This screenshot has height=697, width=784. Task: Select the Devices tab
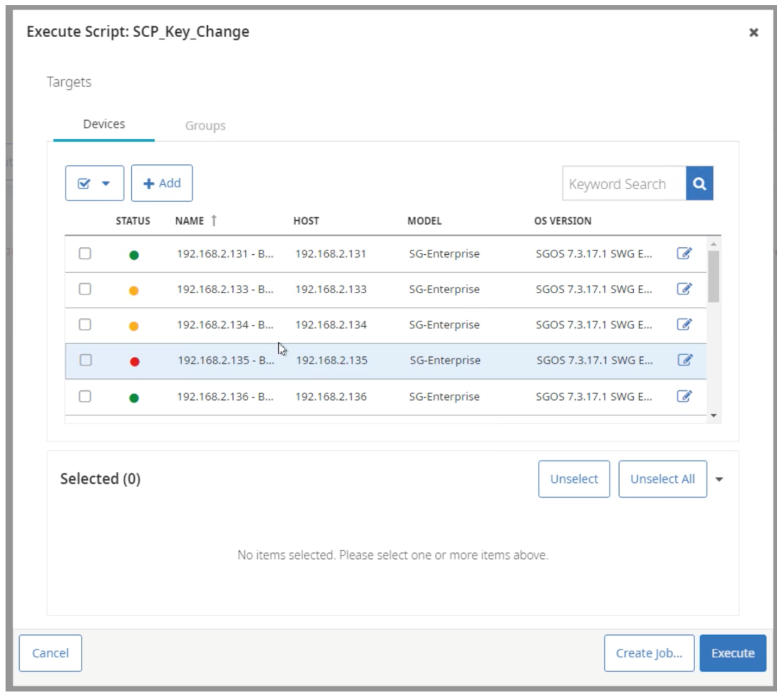104,124
